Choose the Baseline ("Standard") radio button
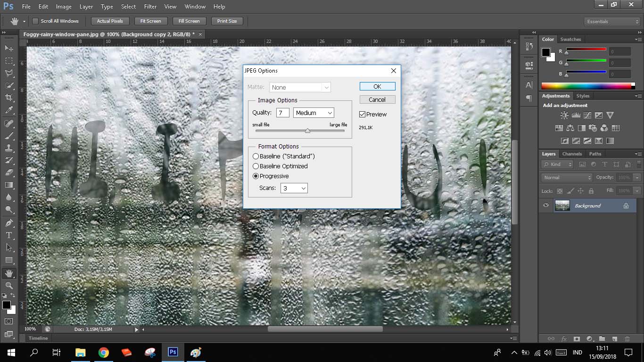 [256, 156]
